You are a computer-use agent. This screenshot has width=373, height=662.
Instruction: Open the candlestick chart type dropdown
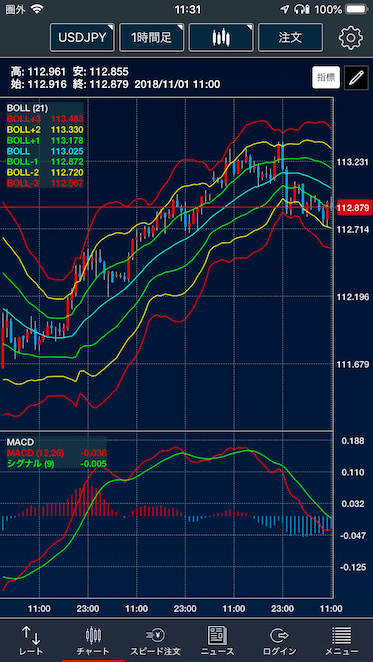[x=221, y=38]
